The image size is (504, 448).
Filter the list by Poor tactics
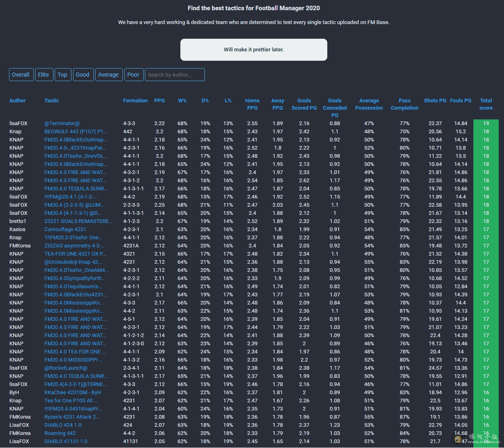tap(133, 75)
